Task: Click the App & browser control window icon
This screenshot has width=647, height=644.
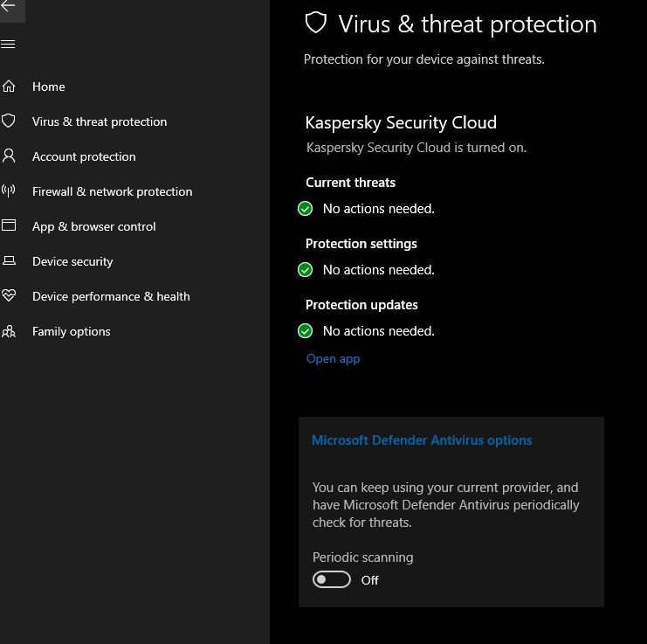Action: 9,226
